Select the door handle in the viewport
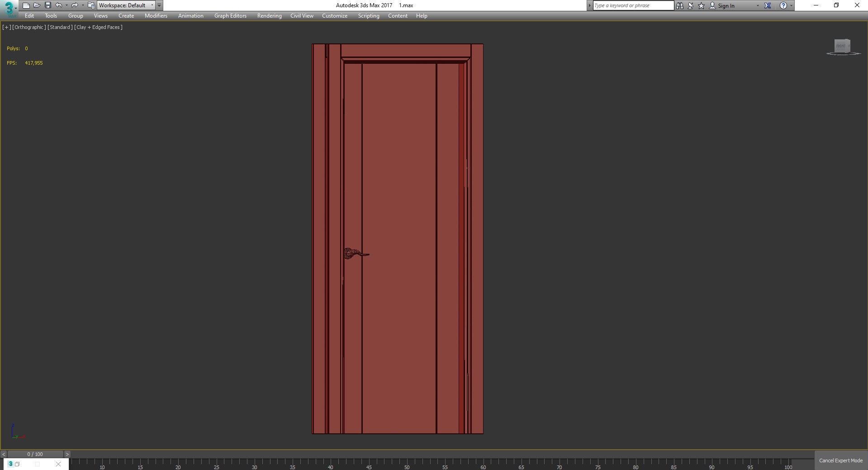The width and height of the screenshot is (868, 470). (356, 253)
